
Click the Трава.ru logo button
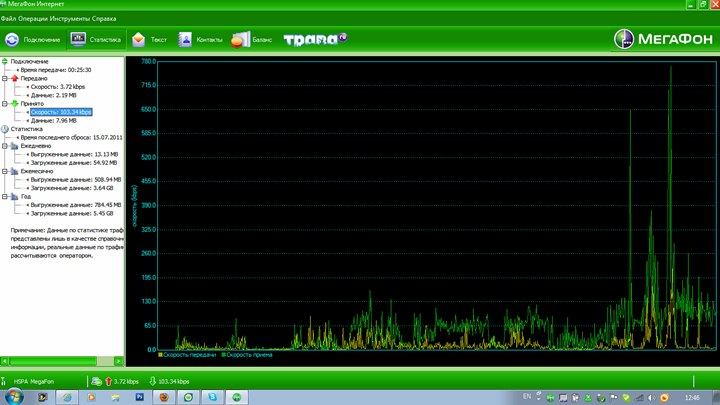[x=315, y=39]
